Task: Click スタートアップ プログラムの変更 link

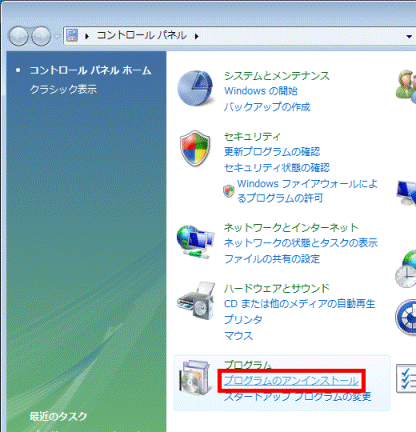Action: (298, 397)
